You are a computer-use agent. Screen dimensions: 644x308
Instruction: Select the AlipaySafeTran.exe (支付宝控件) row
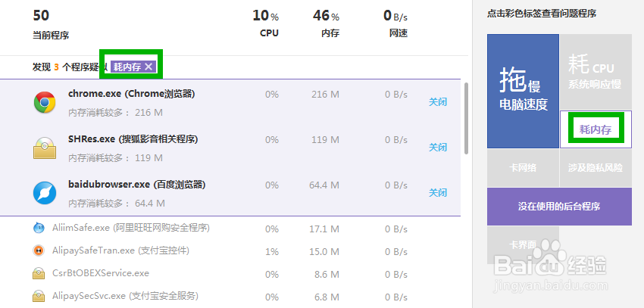(230, 250)
